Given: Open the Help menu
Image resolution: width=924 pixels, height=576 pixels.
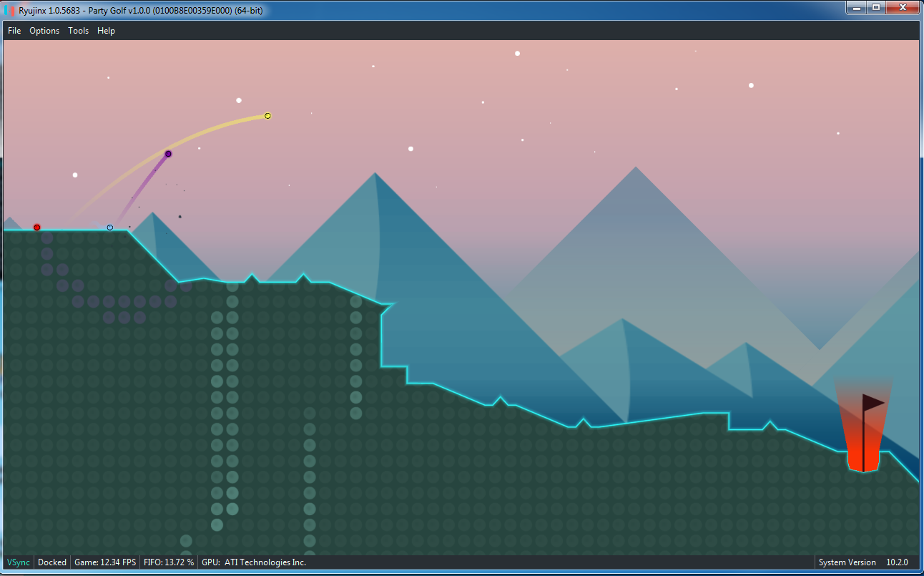Looking at the screenshot, I should pos(106,31).
